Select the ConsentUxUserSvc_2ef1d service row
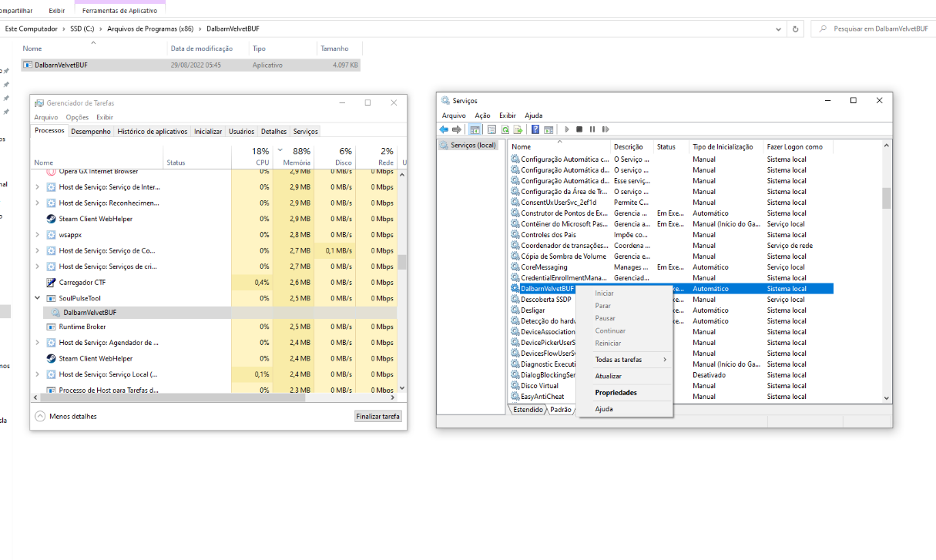The image size is (936, 560). coord(672,203)
